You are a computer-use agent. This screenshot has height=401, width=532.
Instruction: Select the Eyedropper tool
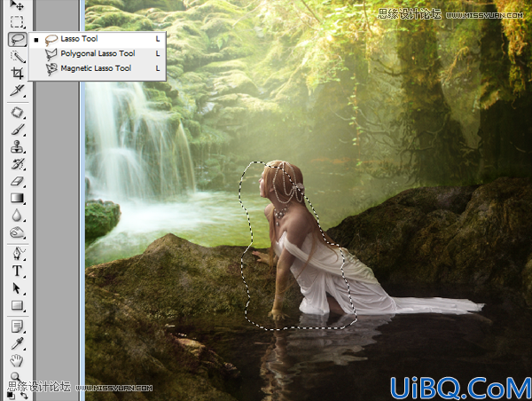tap(17, 343)
